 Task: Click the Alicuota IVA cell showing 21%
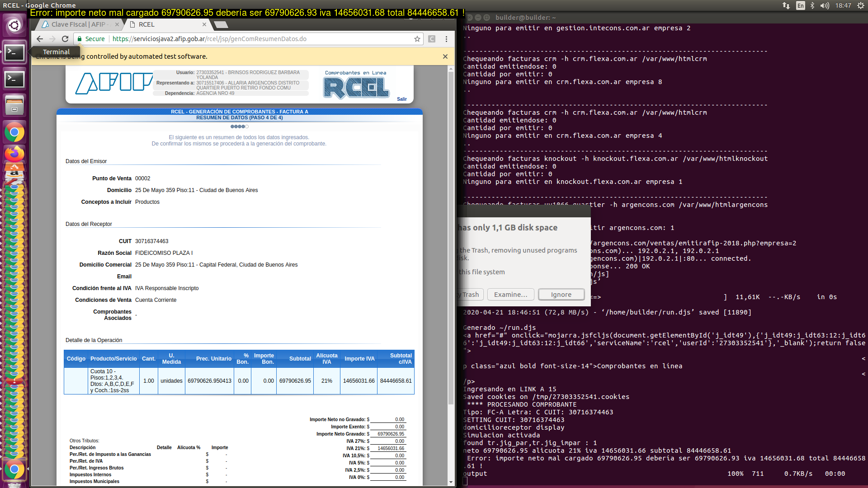[x=326, y=381]
